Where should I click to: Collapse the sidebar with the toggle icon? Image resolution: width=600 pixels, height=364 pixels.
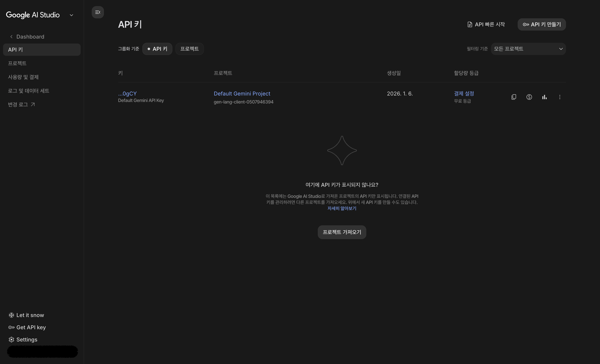[98, 12]
